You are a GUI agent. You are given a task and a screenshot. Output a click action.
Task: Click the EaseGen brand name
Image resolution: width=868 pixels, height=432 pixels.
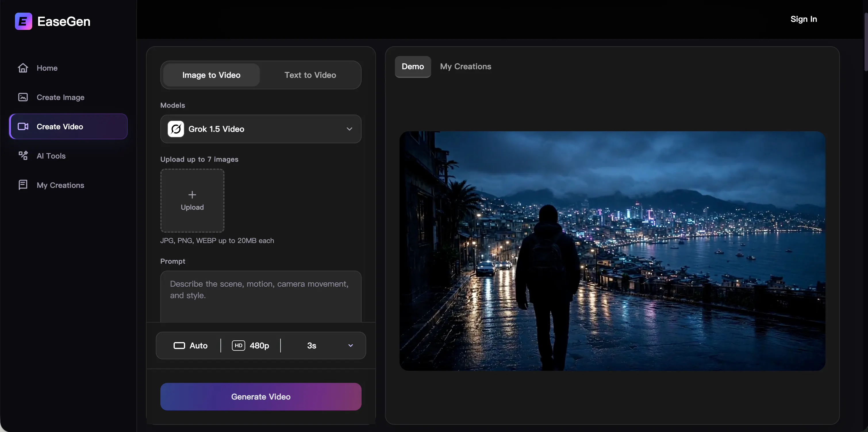pyautogui.click(x=64, y=22)
